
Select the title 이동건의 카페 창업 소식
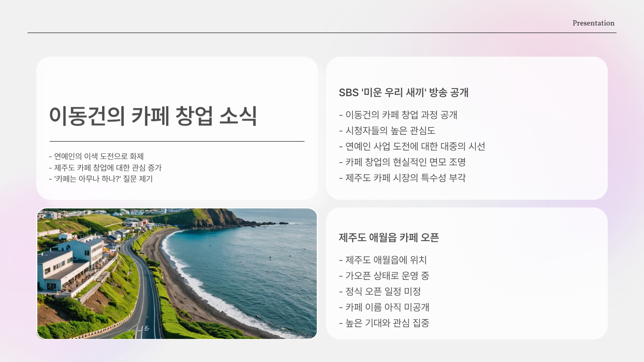153,116
